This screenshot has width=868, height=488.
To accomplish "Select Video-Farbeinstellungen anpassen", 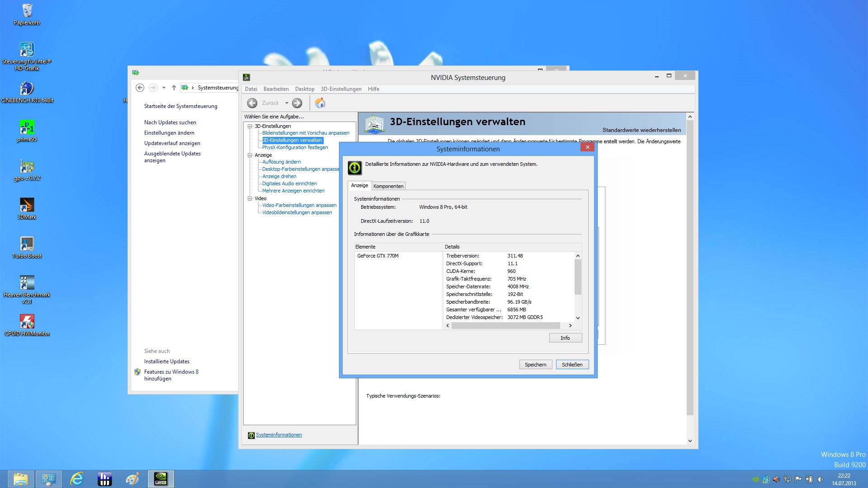I will pos(299,205).
